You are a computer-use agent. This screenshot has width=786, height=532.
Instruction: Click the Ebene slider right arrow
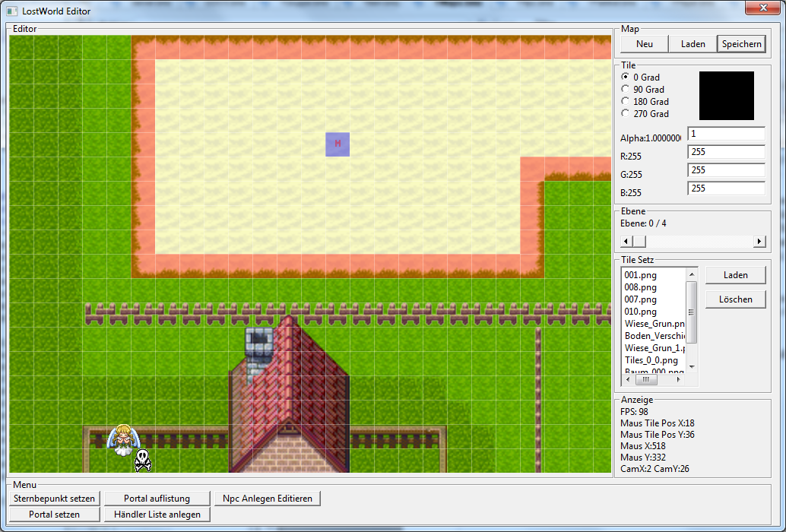pyautogui.click(x=759, y=242)
